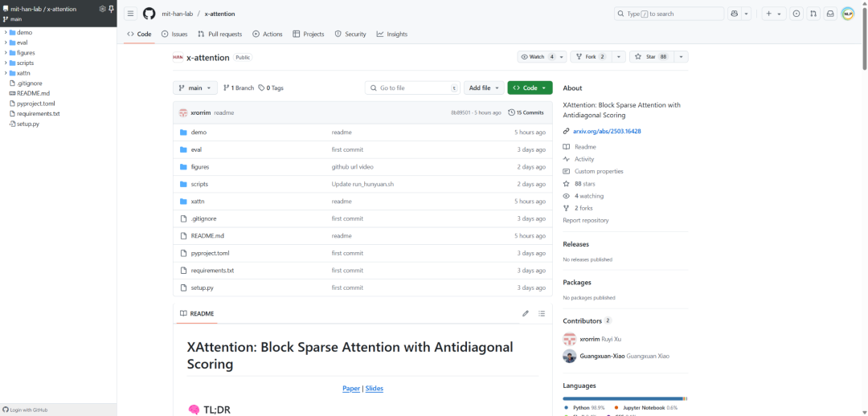
Task: View 0 Tags link
Action: tap(272, 88)
